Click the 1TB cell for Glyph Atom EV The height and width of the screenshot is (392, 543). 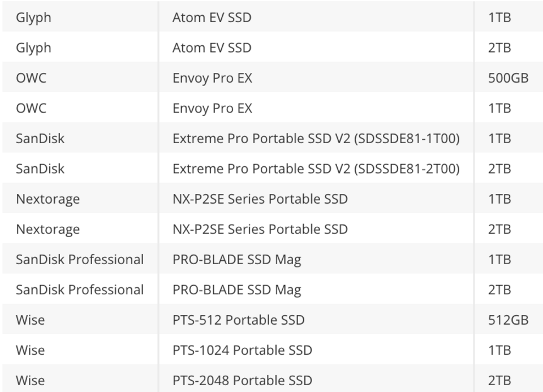499,18
